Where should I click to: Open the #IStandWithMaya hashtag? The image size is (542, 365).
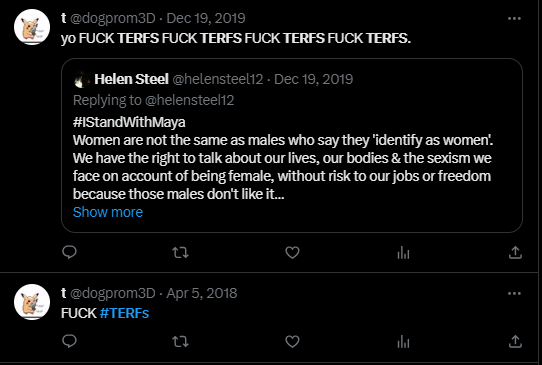tap(129, 122)
